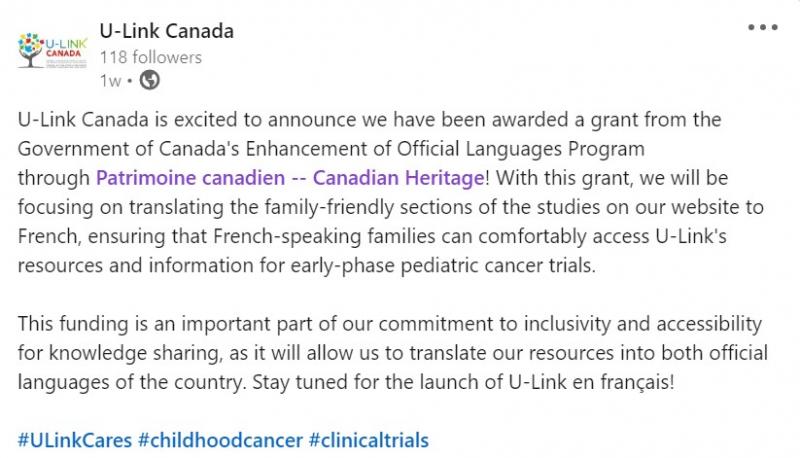Screen dimensions: 800x458
Task: Click the line starting 'for knowledge sharing'
Action: coord(392,353)
